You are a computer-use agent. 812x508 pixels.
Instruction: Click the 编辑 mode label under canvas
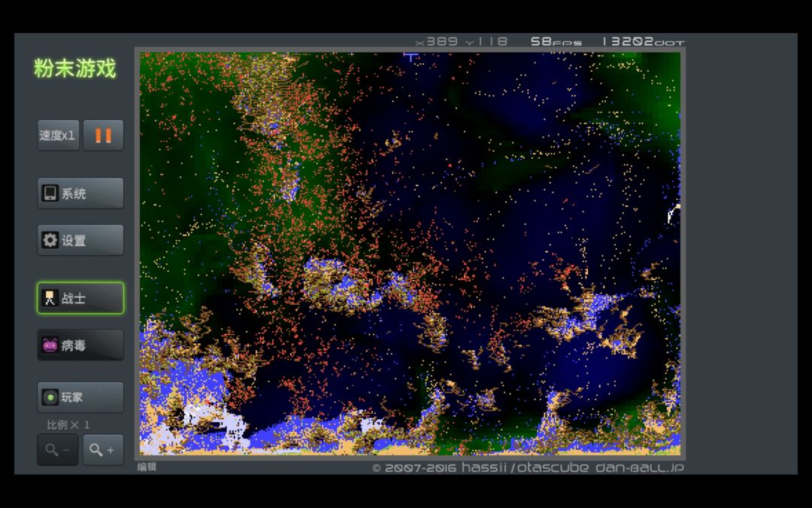click(x=147, y=467)
